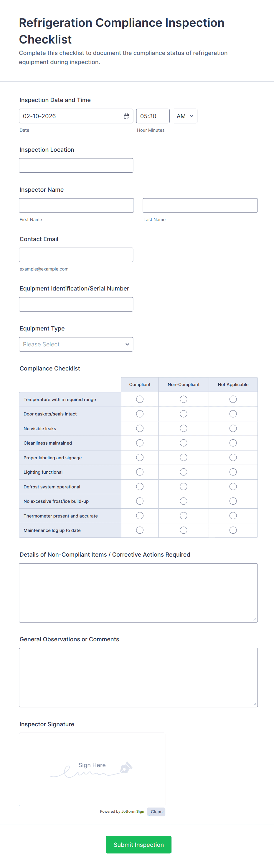The height and width of the screenshot is (868, 274).
Task: Click the Contact Email input
Action: (76, 255)
